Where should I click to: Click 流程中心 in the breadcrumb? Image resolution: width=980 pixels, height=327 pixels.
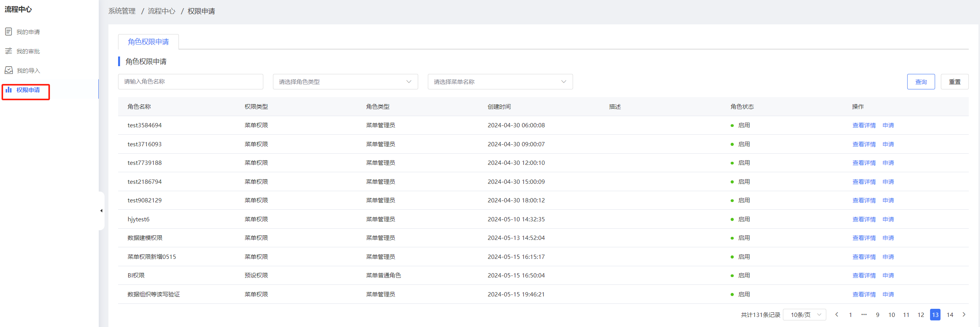tap(161, 11)
